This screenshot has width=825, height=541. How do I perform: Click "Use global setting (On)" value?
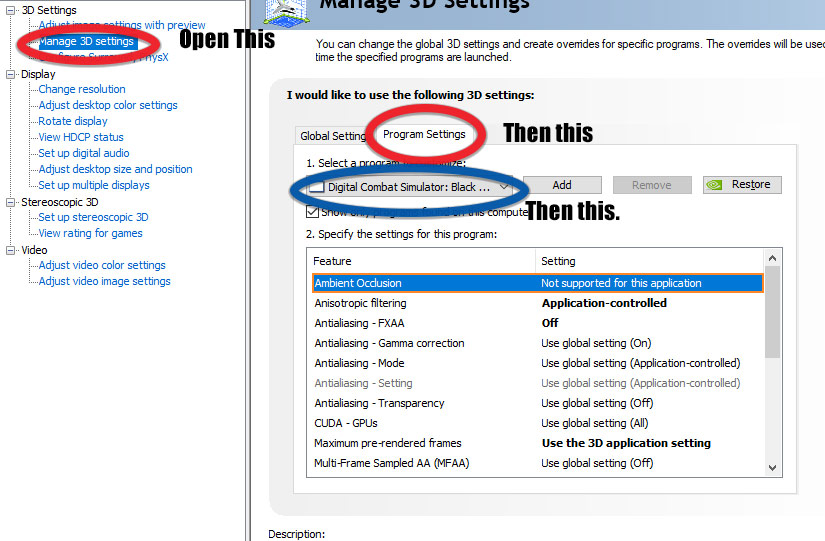pyautogui.click(x=596, y=343)
